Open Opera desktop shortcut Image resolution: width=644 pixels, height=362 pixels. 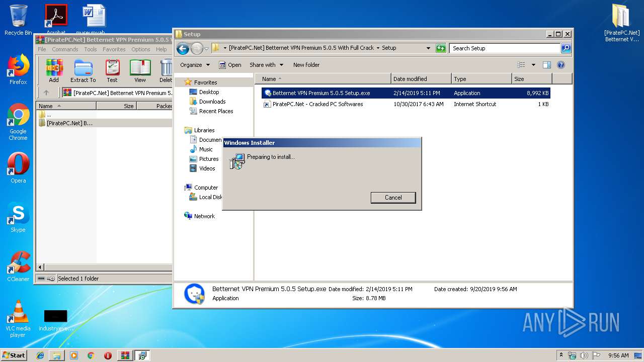point(18,167)
